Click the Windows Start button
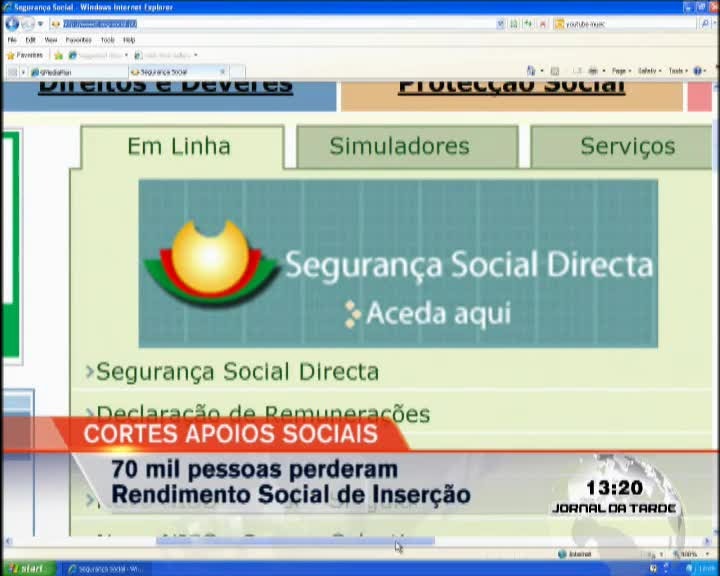 27,568
